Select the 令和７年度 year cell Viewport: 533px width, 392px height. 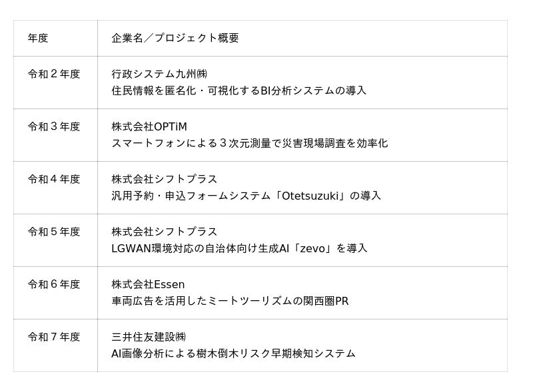54,337
